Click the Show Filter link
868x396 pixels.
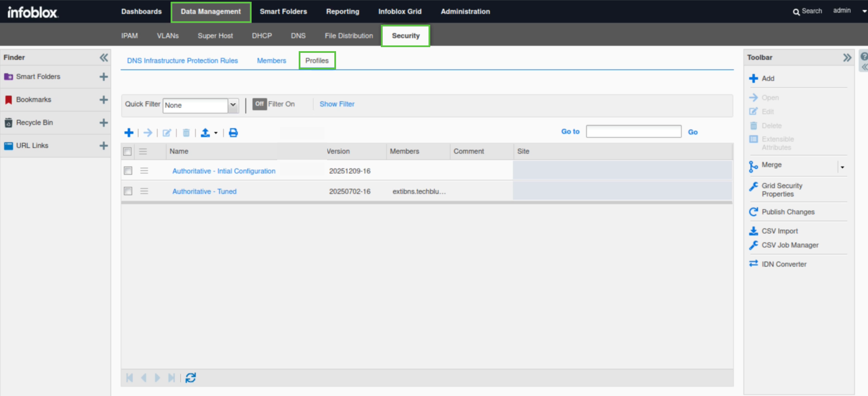tap(337, 104)
